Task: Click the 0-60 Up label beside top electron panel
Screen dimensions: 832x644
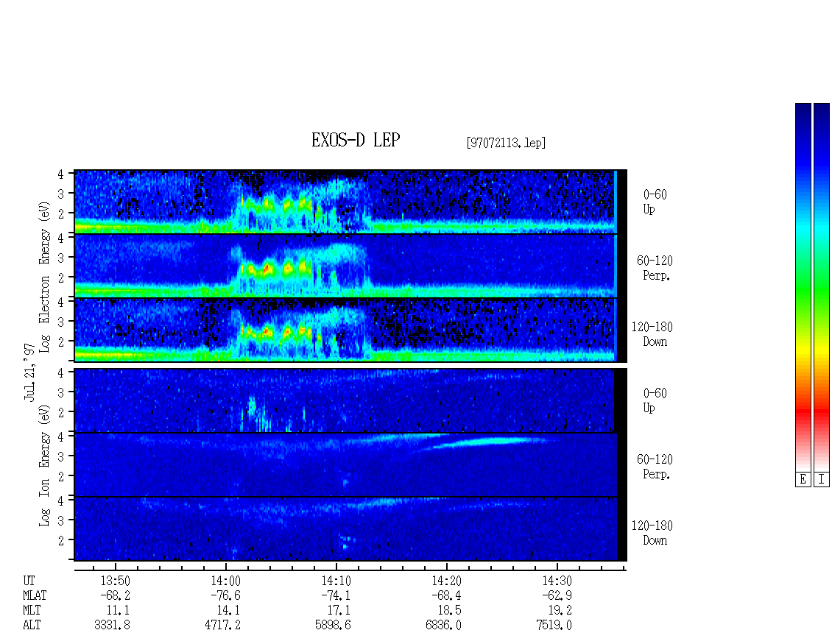Action: pos(655,202)
